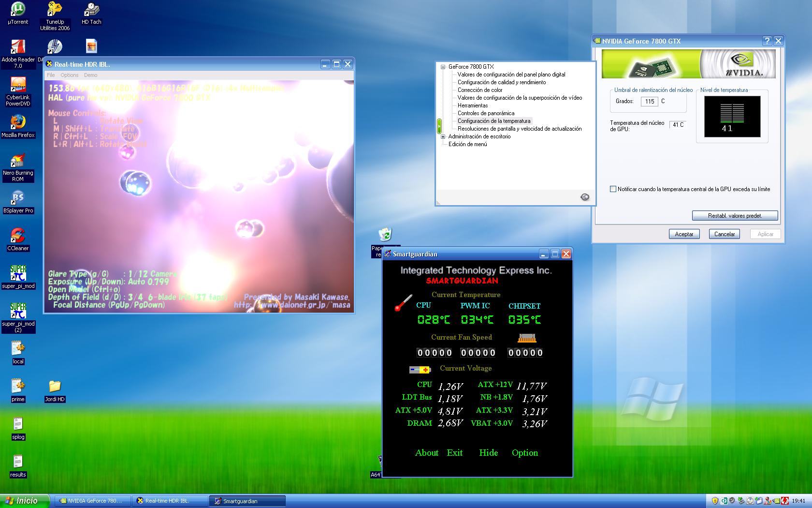Click the eye icon in NVIDIA tree panel

(585, 197)
